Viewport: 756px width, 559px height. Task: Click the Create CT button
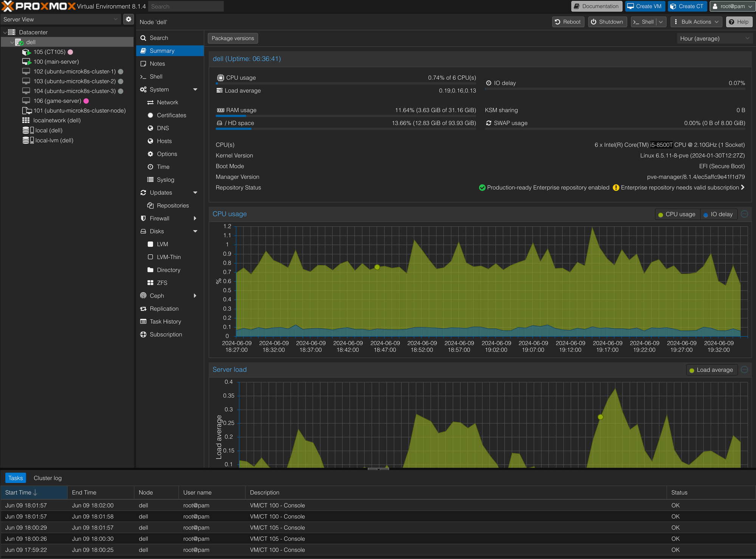click(x=687, y=6)
